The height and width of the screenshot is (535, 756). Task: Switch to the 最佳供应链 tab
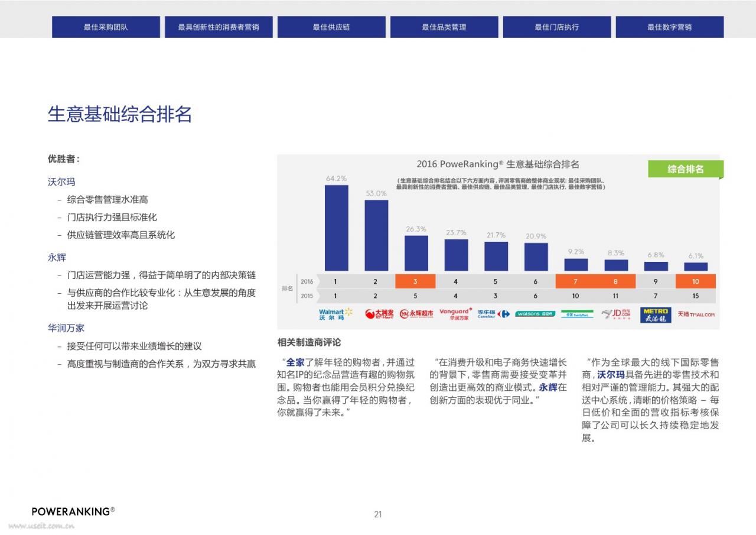pos(331,27)
